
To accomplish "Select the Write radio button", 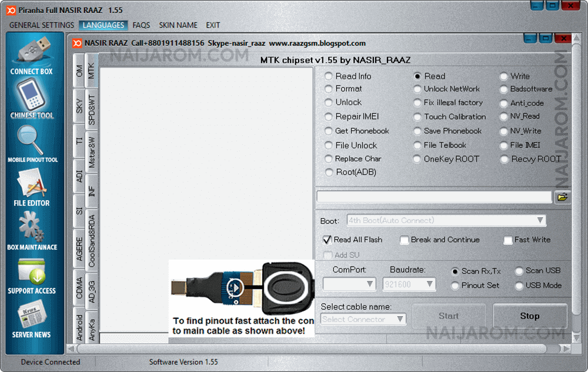I will click(504, 77).
